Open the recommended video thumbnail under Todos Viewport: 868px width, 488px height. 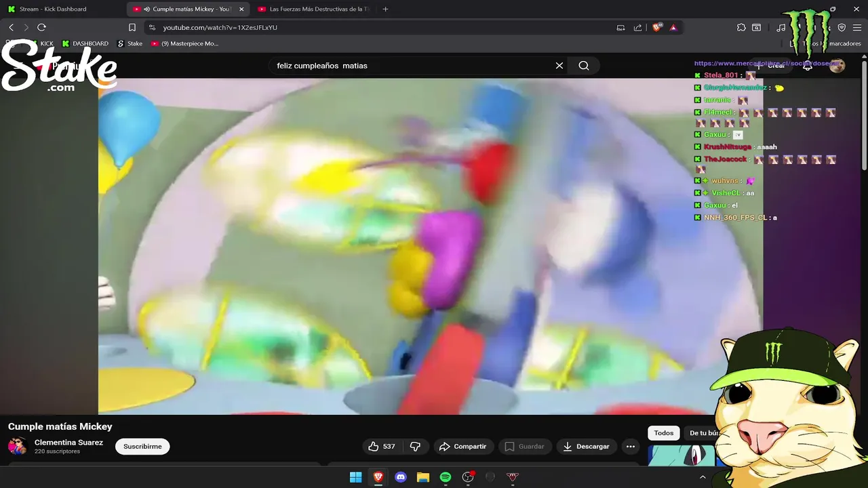(682, 455)
